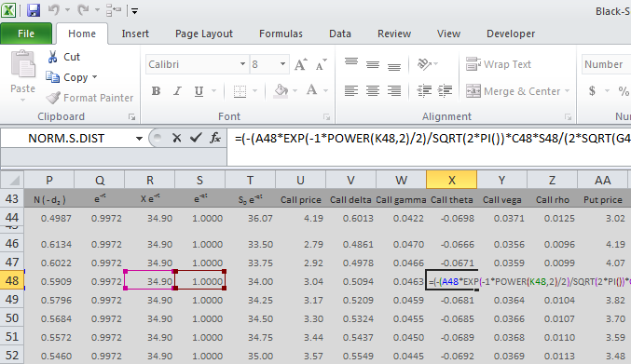Toggle Bold formatting
The image size is (631, 364).
(157, 91)
